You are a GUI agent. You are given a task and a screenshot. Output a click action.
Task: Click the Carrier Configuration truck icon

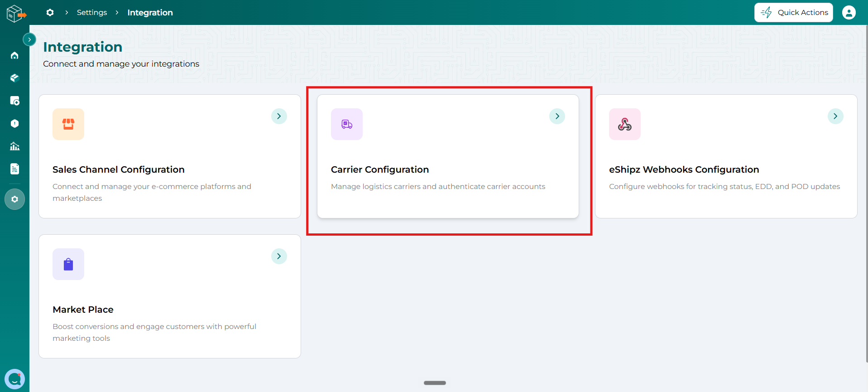tap(347, 124)
